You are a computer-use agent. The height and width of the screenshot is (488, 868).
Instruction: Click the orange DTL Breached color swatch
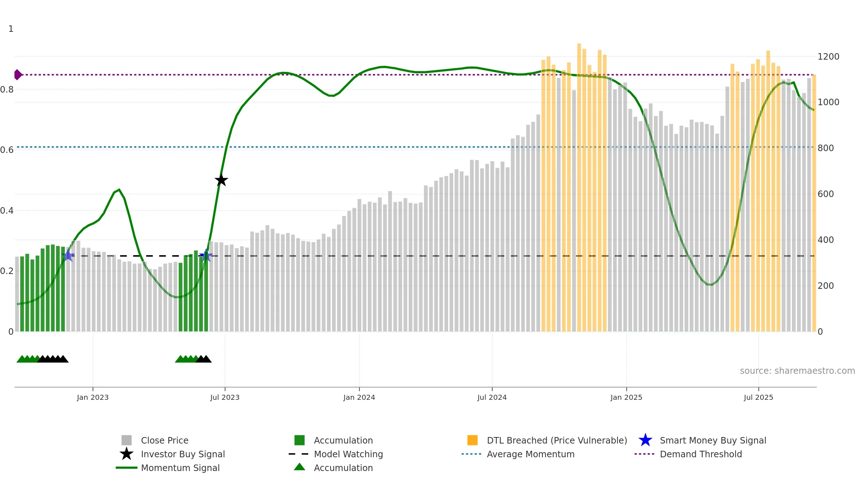pos(472,440)
